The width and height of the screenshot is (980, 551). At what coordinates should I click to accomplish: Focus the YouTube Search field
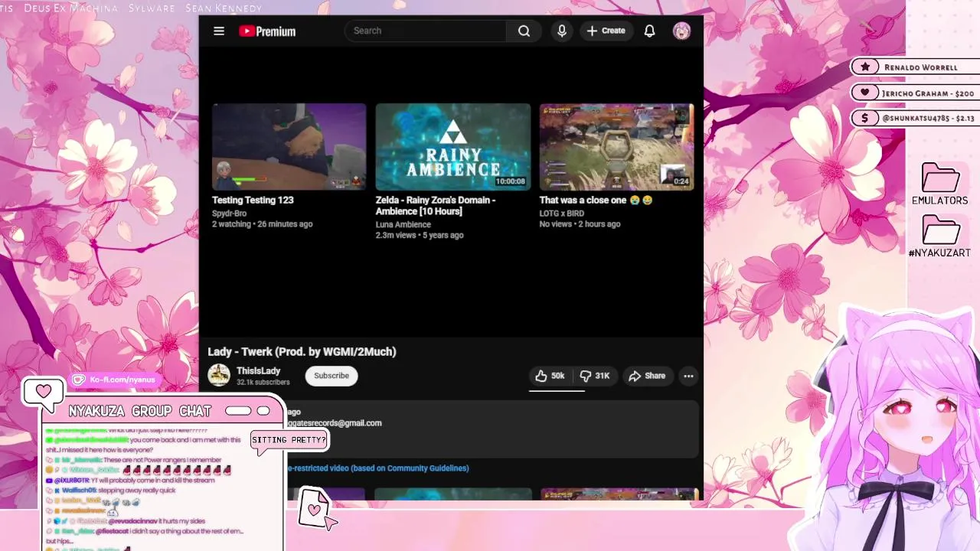(425, 31)
